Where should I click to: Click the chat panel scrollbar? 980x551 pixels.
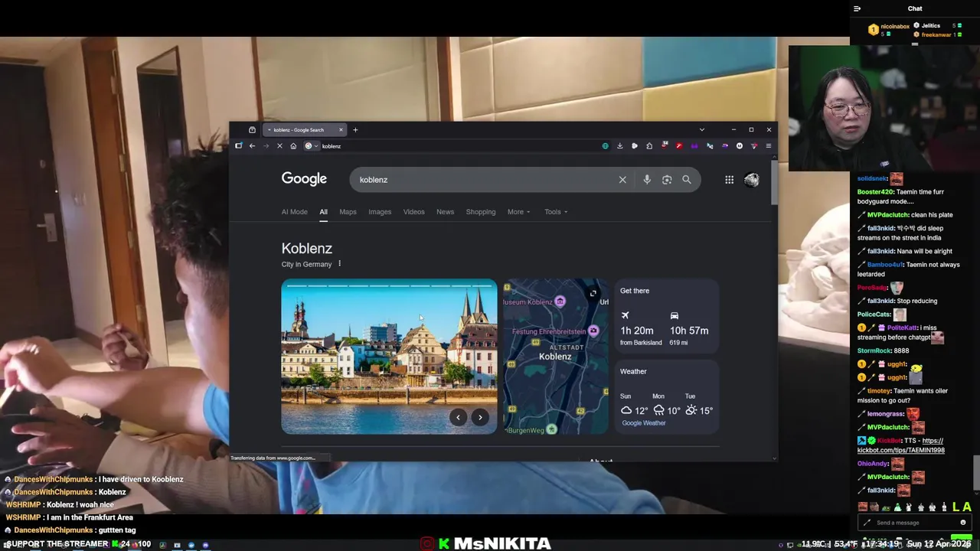pyautogui.click(x=975, y=472)
